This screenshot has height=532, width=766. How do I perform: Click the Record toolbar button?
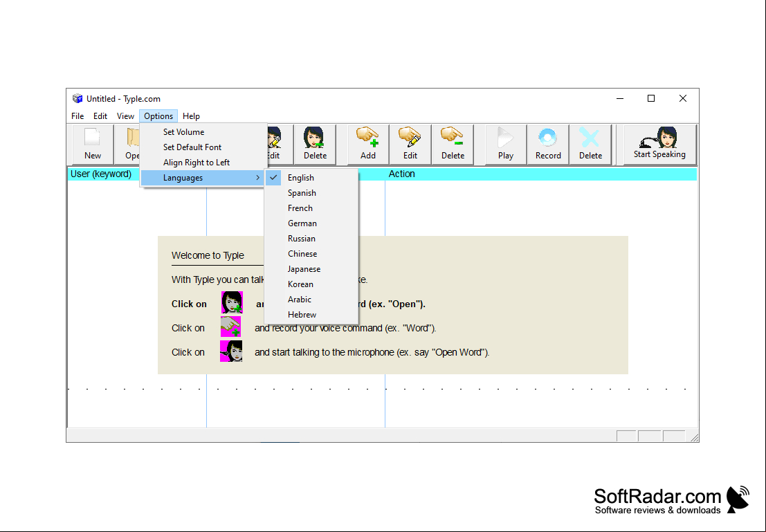pyautogui.click(x=548, y=144)
